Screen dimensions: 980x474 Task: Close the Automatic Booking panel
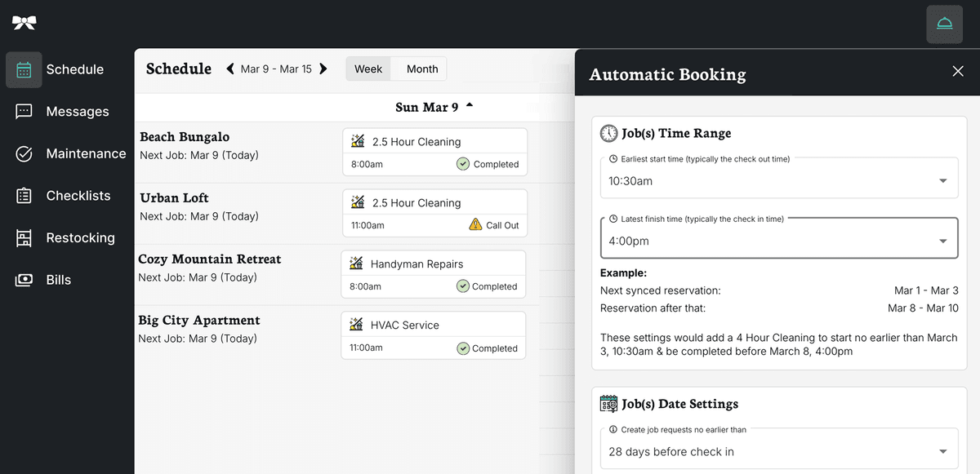(957, 72)
